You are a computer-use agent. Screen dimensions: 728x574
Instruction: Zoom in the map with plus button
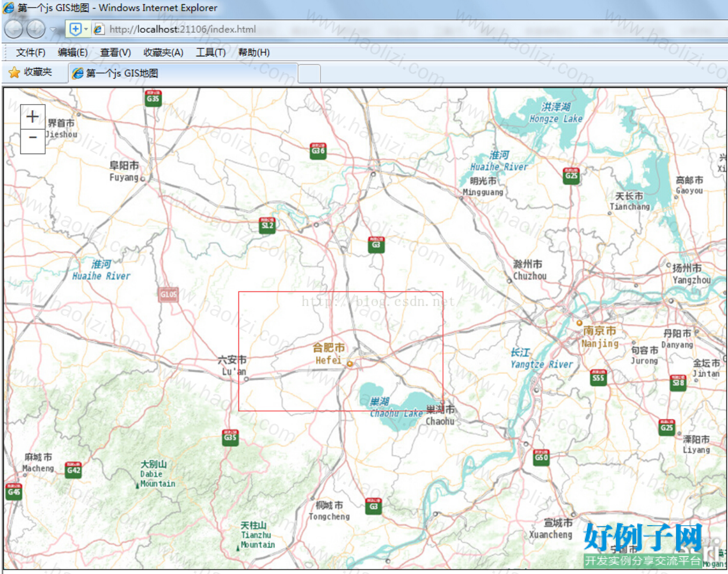coord(32,116)
